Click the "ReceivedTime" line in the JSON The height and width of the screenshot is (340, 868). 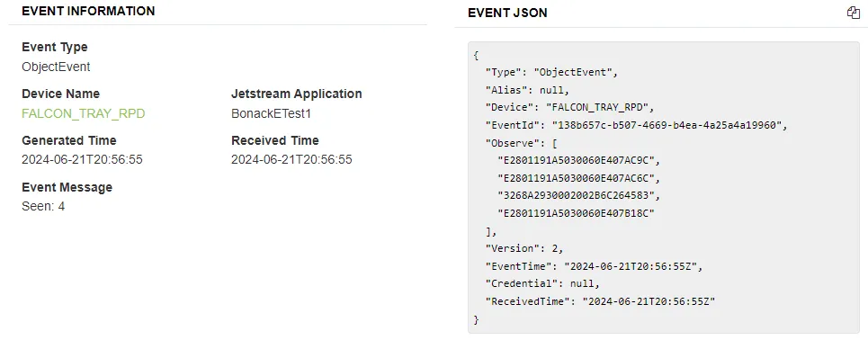(x=600, y=302)
